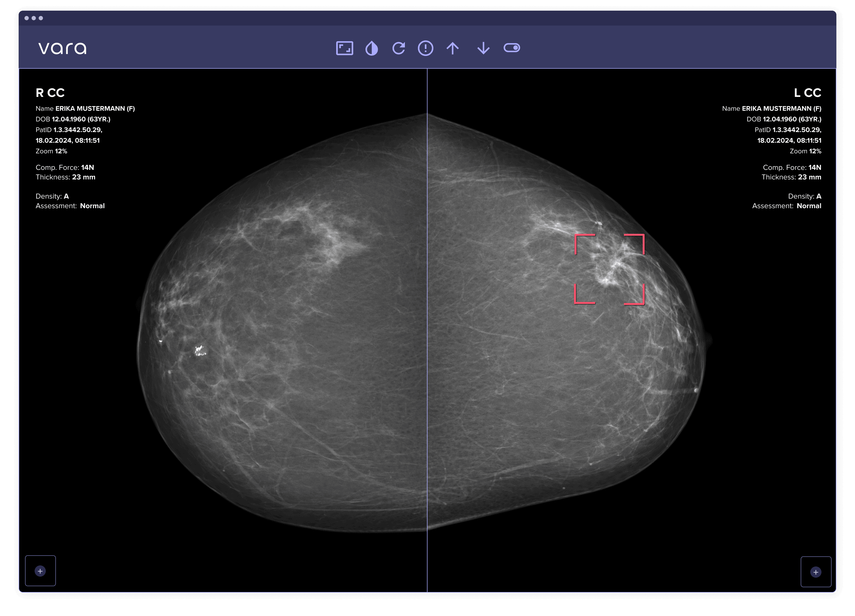
Task: Select the R CC view label
Action: [x=50, y=93]
